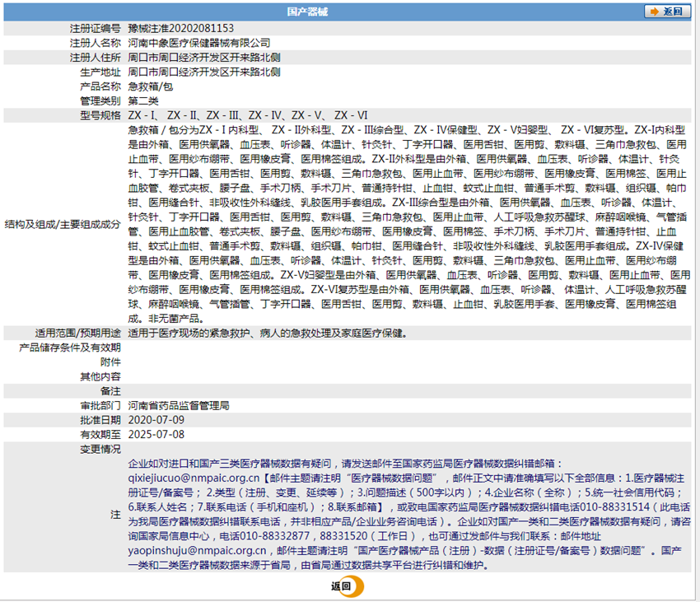Click the 变更情况 label
700x602 pixels.
coord(100,450)
